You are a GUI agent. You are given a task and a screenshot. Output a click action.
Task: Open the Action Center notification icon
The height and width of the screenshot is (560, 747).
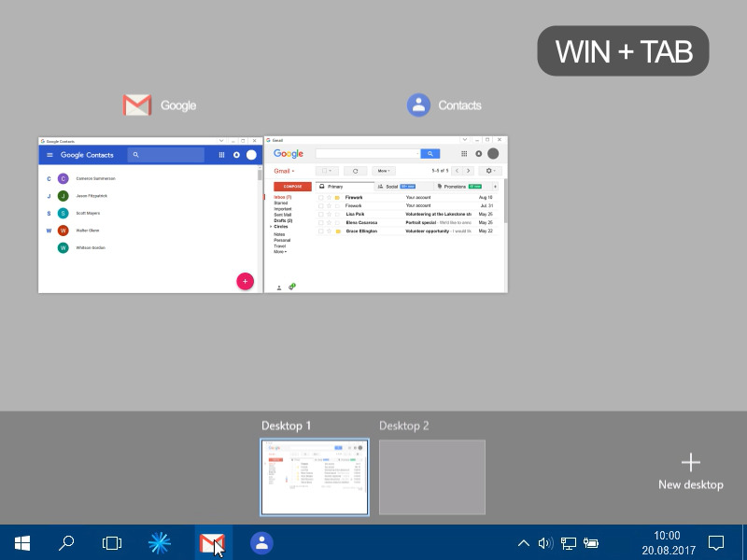[x=716, y=543]
